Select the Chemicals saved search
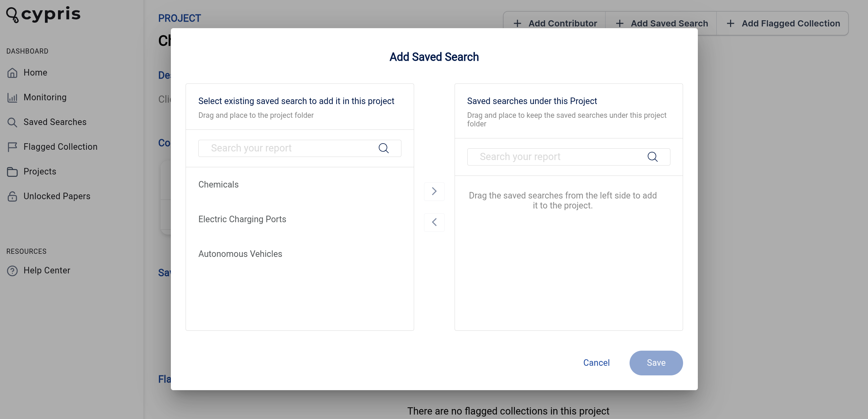Image resolution: width=868 pixels, height=419 pixels. pos(219,184)
